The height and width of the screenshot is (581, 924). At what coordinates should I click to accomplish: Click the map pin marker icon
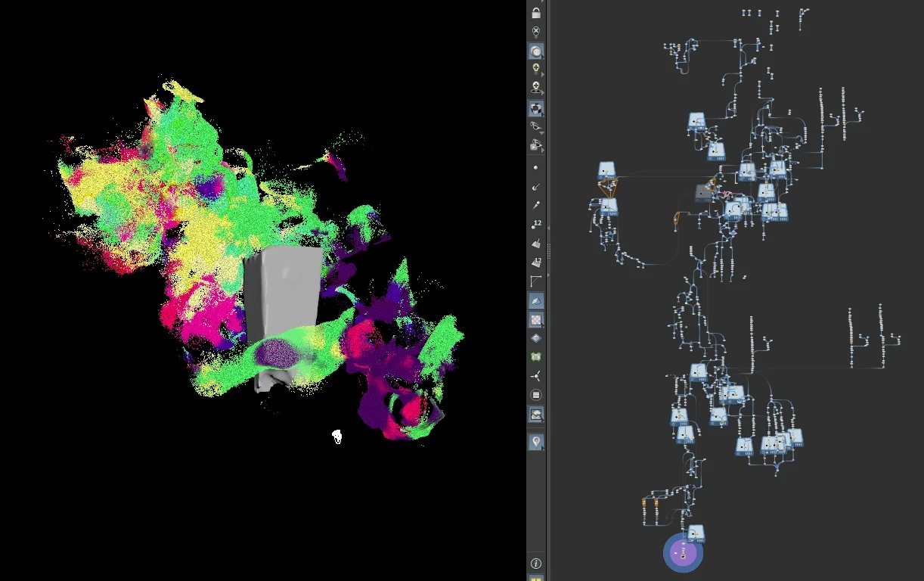(536, 441)
